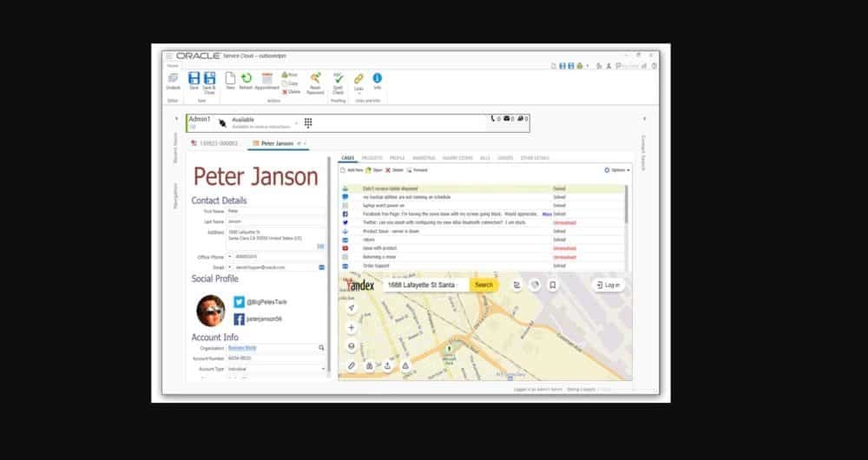868x460 pixels.
Task: Click the blue Info icon
Action: [x=377, y=78]
